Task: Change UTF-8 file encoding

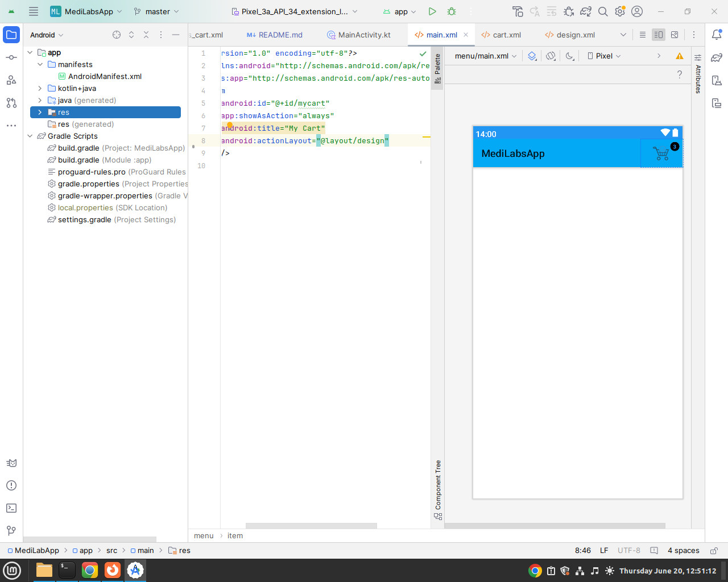Action: click(629, 550)
